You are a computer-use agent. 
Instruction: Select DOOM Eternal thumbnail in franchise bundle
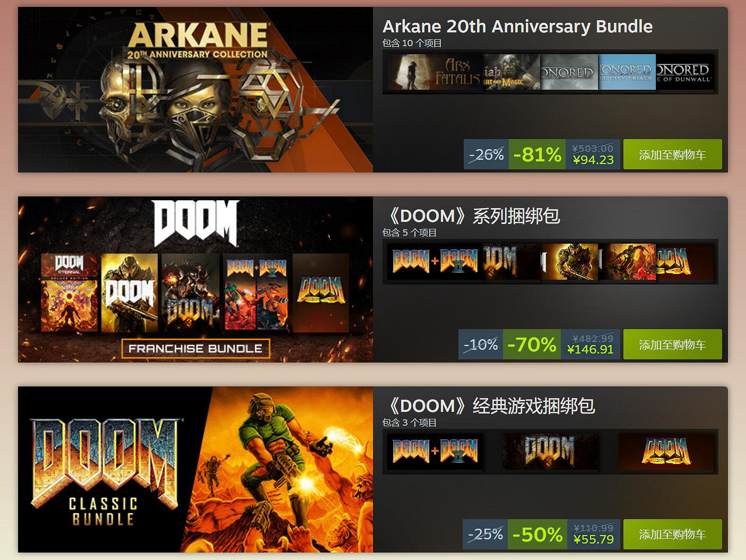tap(627, 262)
